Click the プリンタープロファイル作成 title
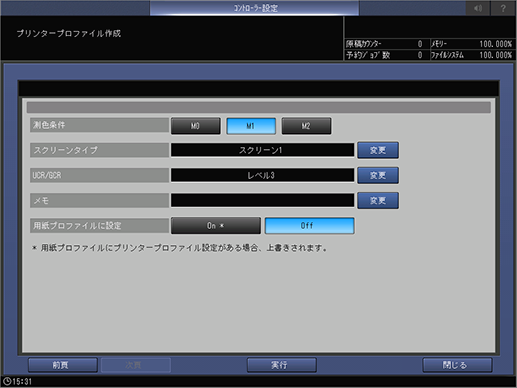 click(x=69, y=34)
